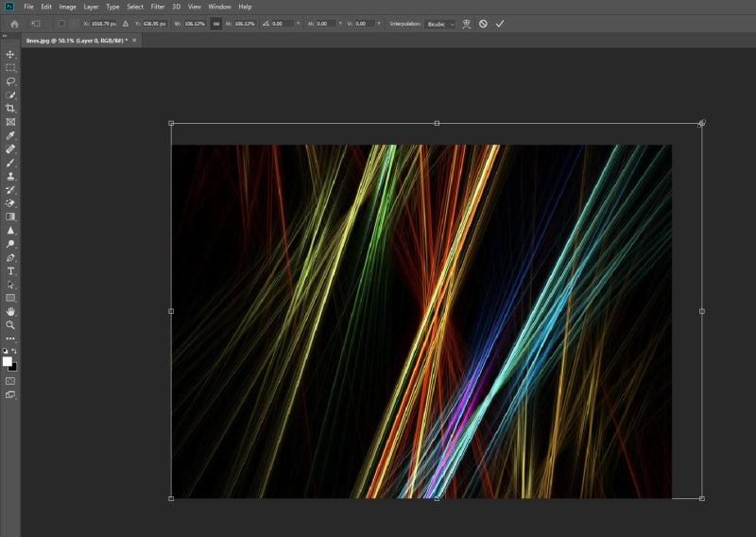Select the Crop tool
Viewport: 756px width, 537px height.
[10, 109]
